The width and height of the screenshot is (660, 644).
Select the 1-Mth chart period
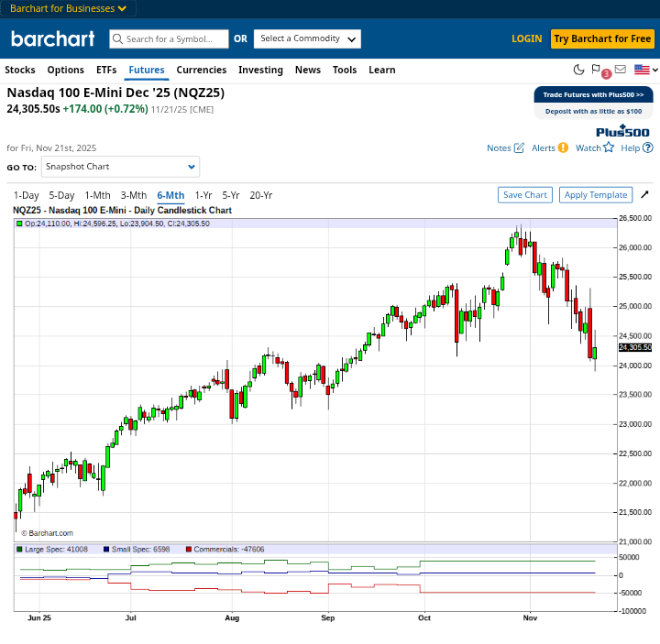pos(97,195)
